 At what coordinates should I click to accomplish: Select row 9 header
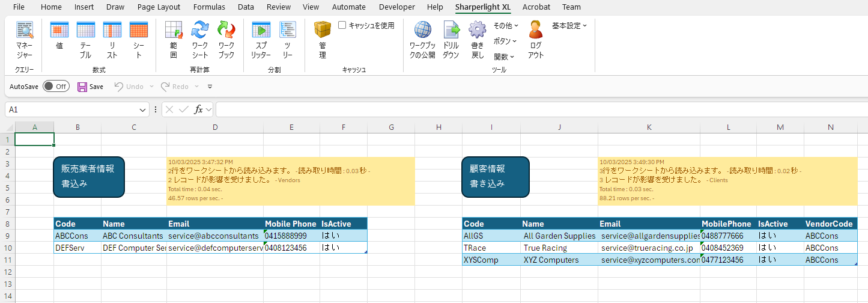tap(7, 236)
